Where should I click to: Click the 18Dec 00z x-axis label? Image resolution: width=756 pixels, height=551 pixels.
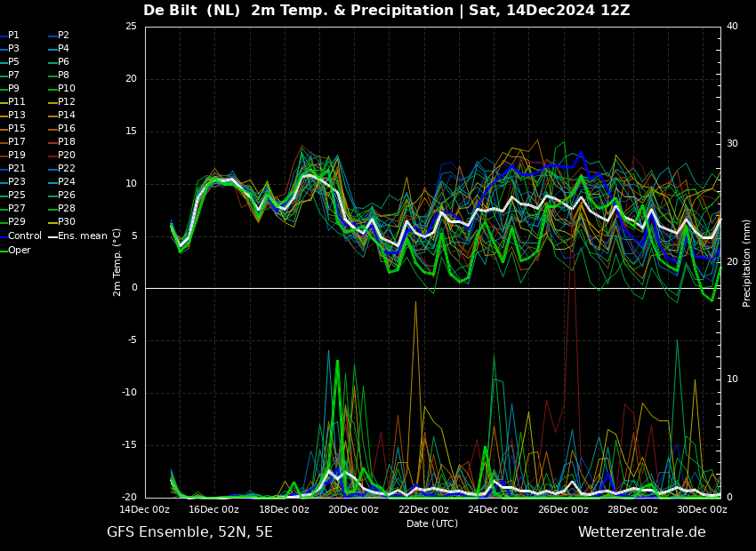pyautogui.click(x=284, y=510)
